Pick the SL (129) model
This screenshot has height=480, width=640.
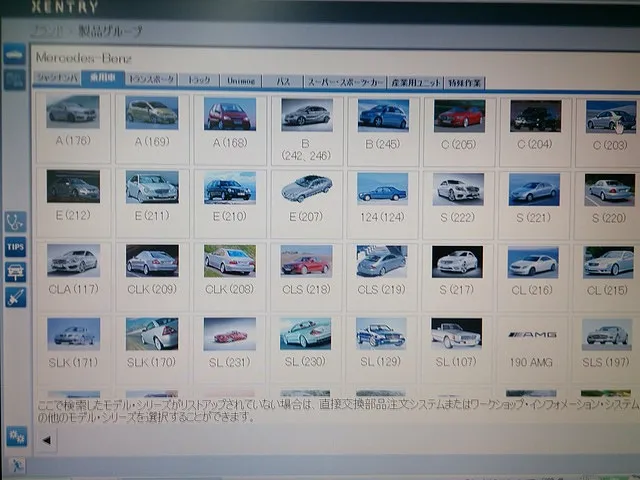point(381,350)
